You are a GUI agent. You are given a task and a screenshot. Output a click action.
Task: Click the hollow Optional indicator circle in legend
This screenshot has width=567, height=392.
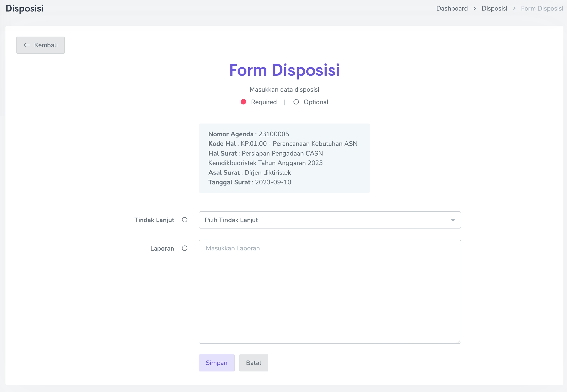[x=296, y=102]
